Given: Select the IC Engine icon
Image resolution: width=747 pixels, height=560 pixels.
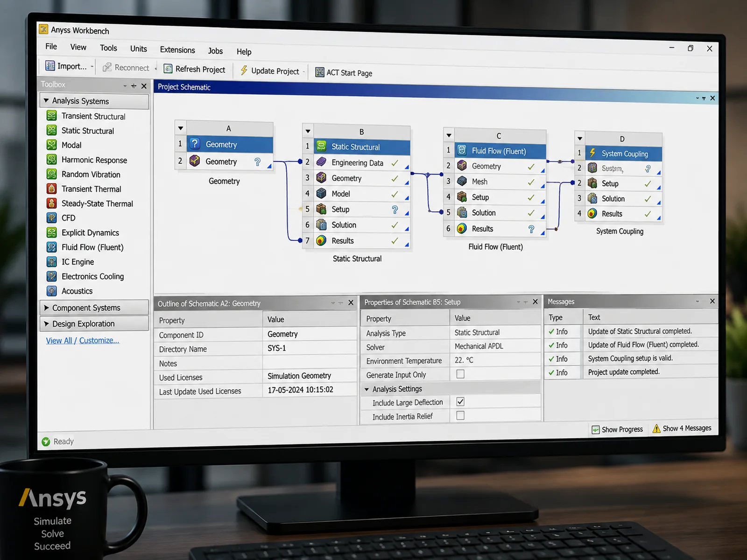Looking at the screenshot, I should coord(52,261).
